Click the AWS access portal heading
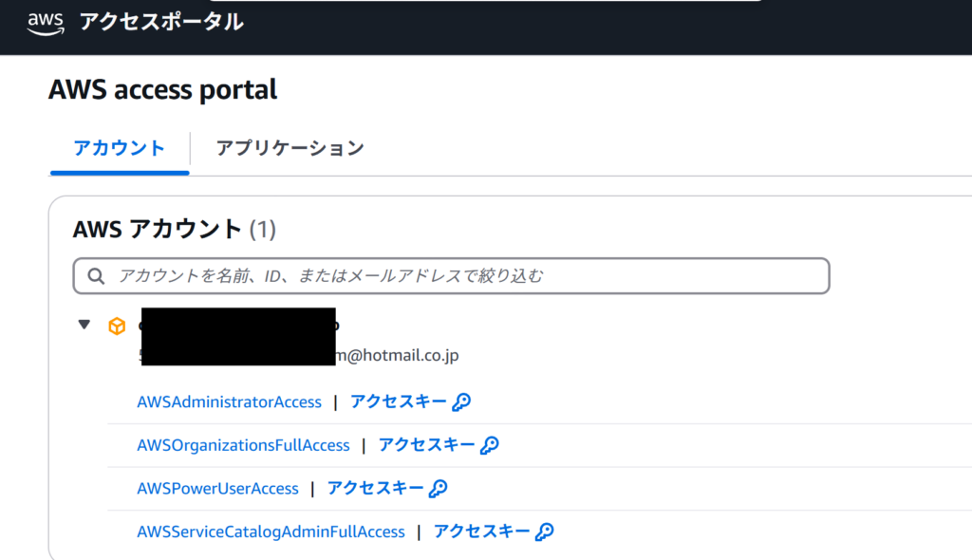The image size is (972, 560). point(163,90)
